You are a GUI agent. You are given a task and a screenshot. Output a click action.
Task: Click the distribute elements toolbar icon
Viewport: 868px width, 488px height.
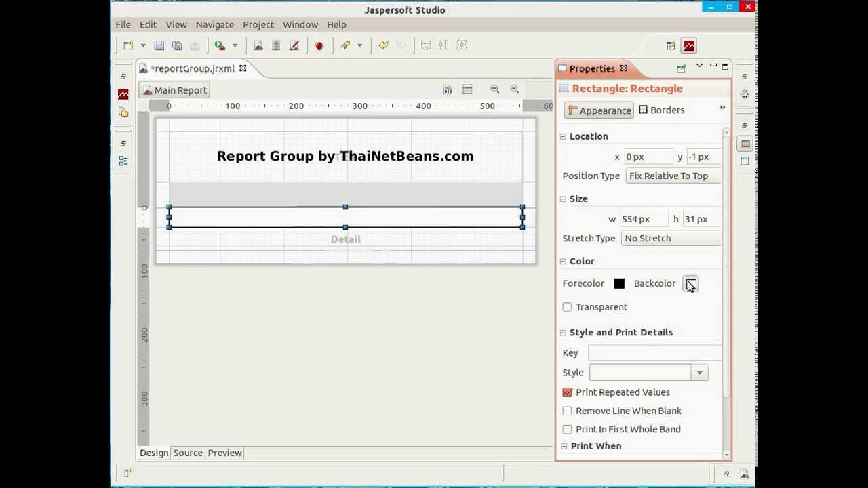pyautogui.click(x=443, y=45)
